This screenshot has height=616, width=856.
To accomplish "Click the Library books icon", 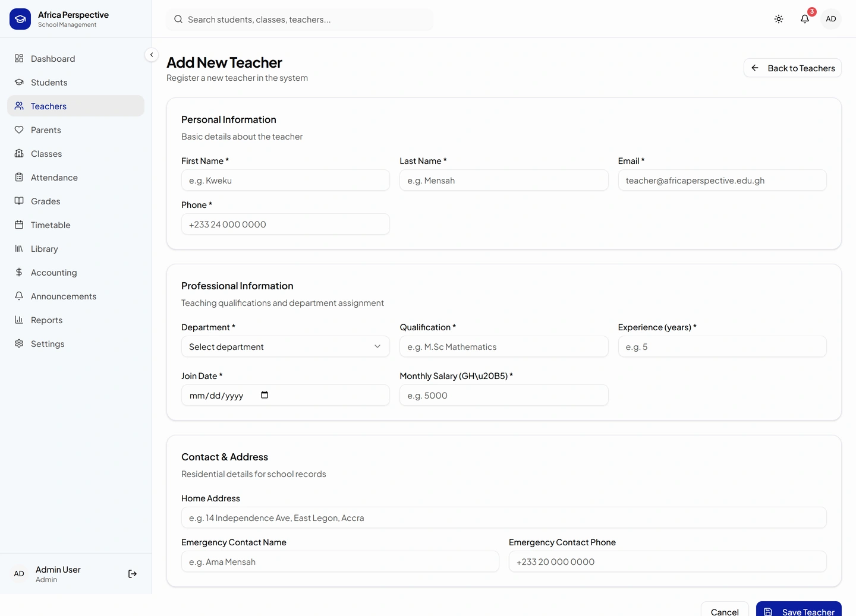I will click(19, 248).
